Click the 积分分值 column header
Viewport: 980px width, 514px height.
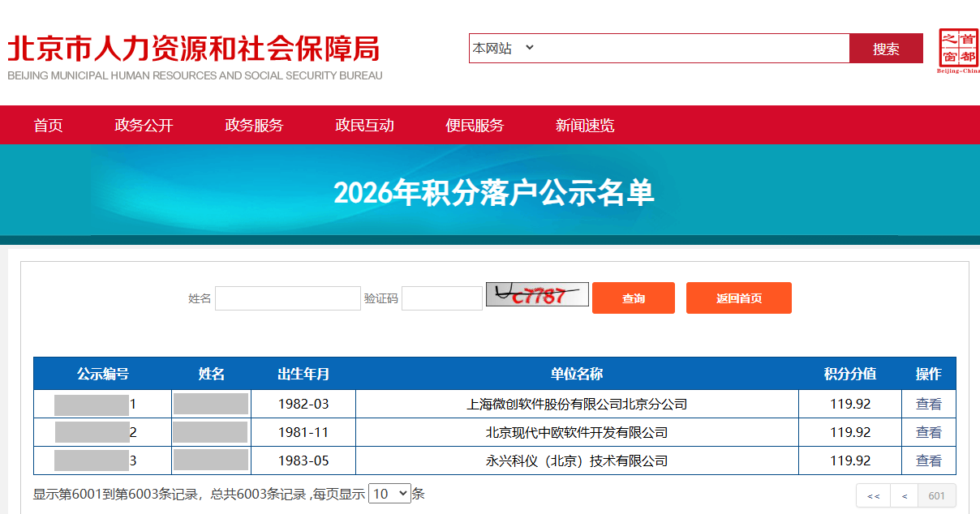pos(850,374)
